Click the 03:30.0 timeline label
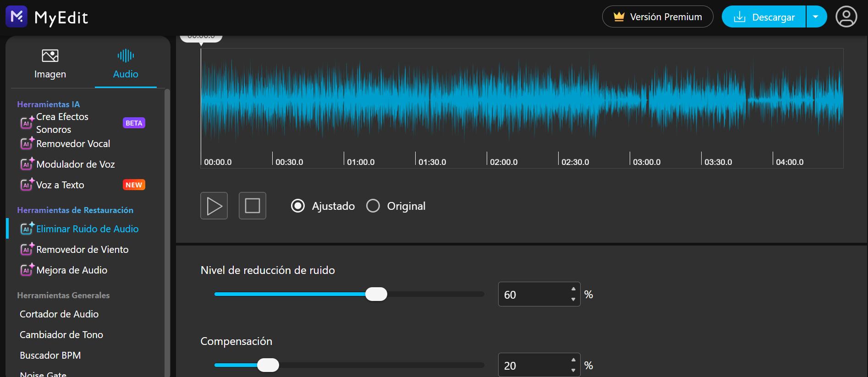Viewport: 868px width, 377px height. pos(718,162)
